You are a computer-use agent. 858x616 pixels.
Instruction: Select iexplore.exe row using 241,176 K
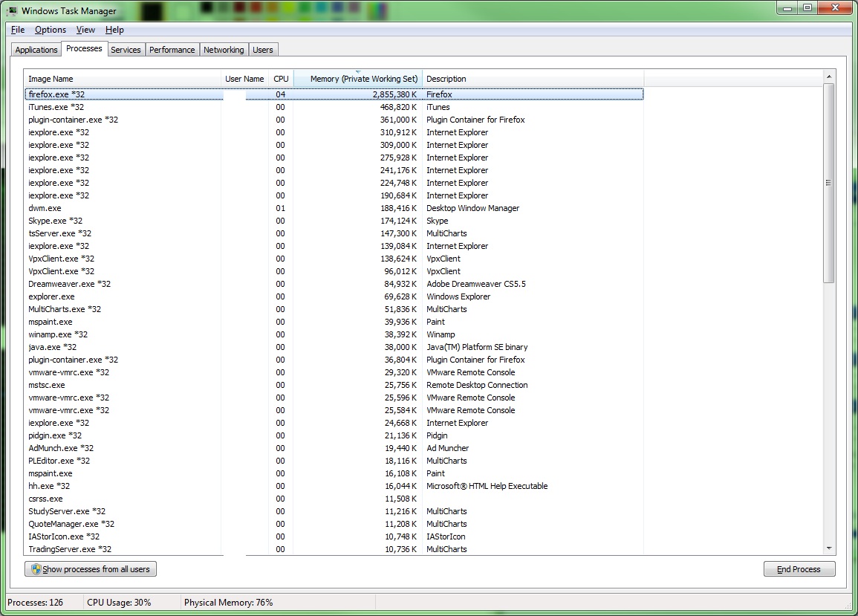pos(334,169)
